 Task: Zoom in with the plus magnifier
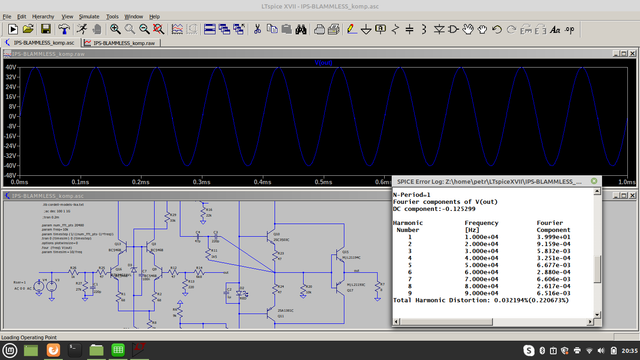pyautogui.click(x=115, y=29)
